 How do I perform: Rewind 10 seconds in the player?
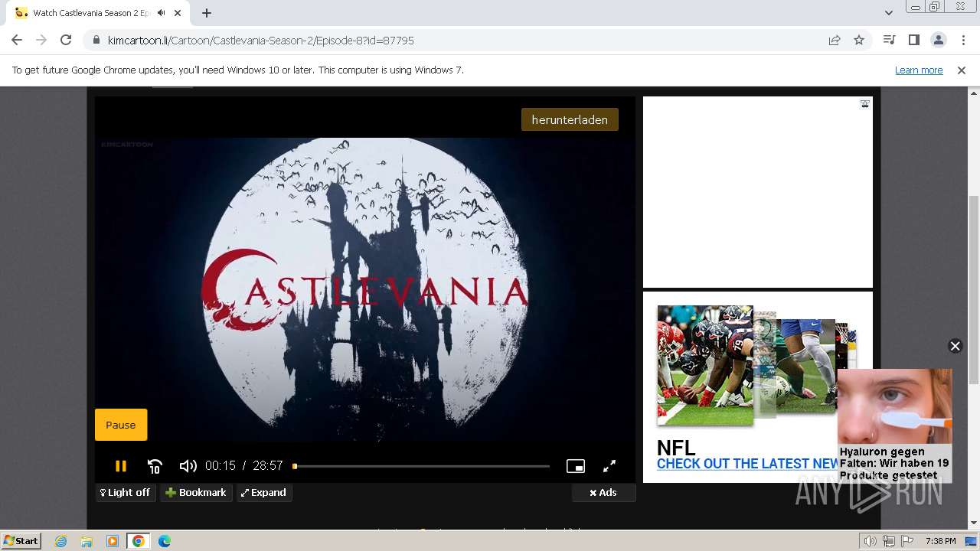point(155,466)
